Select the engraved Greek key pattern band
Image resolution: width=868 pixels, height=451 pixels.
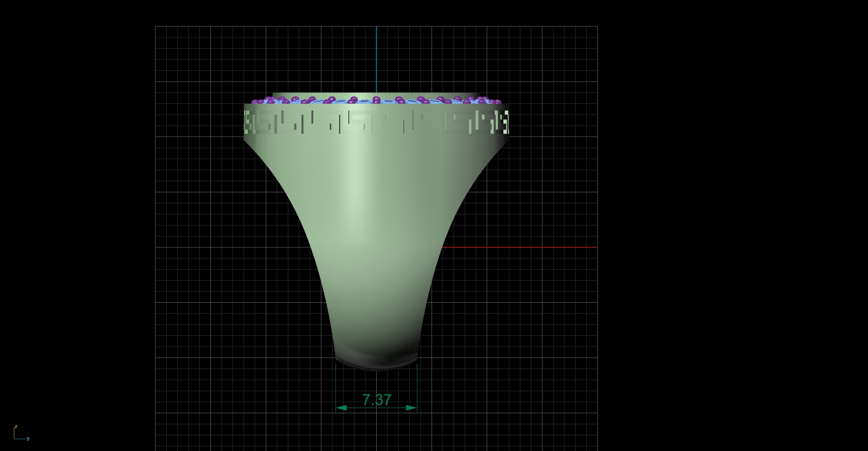pyautogui.click(x=376, y=122)
